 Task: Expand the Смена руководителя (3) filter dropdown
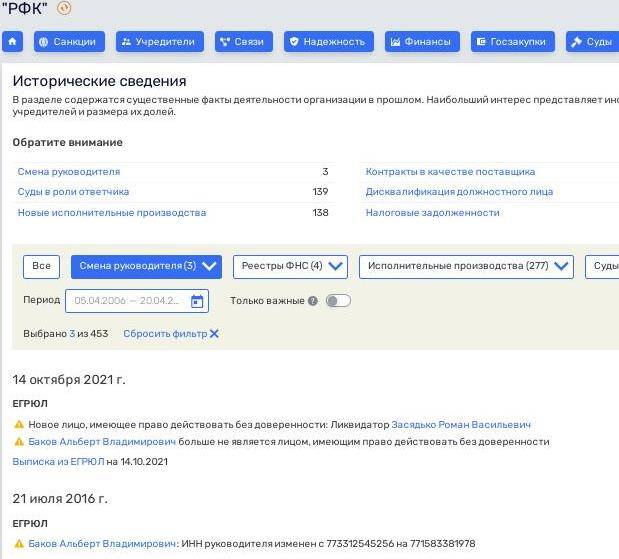point(146,267)
